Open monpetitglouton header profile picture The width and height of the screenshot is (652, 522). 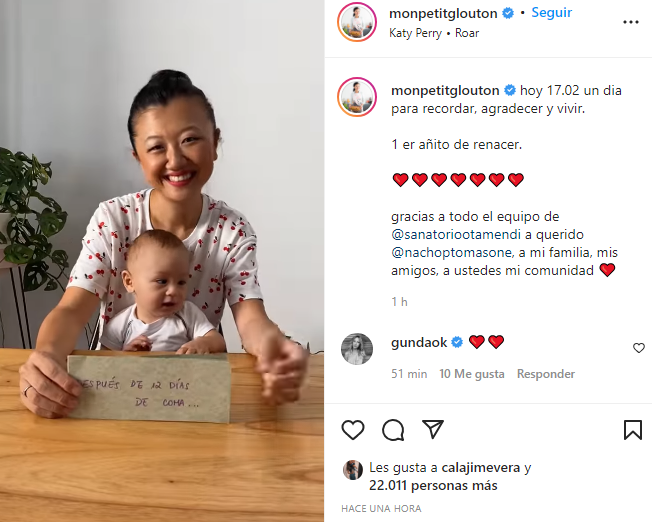point(357,22)
